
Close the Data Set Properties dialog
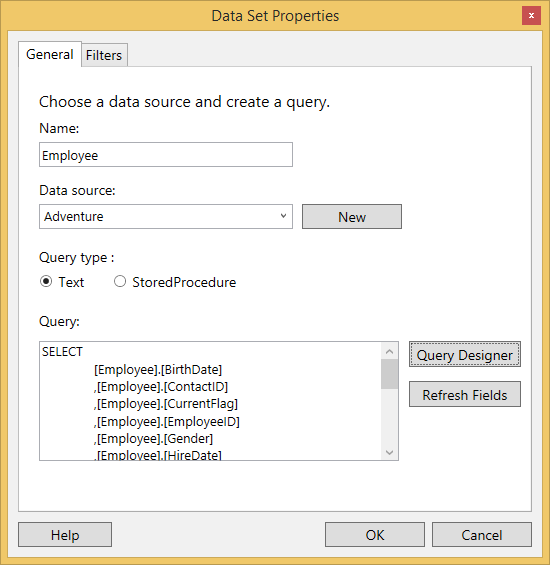pos(531,16)
